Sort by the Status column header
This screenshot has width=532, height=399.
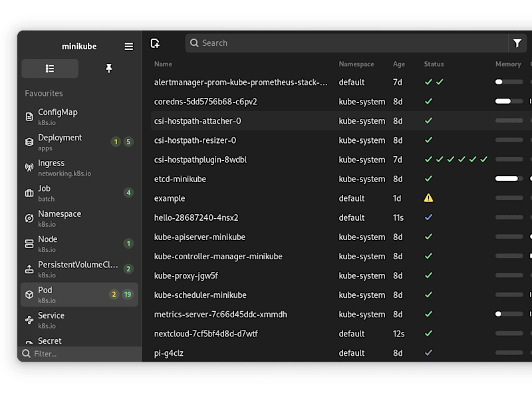coord(434,64)
